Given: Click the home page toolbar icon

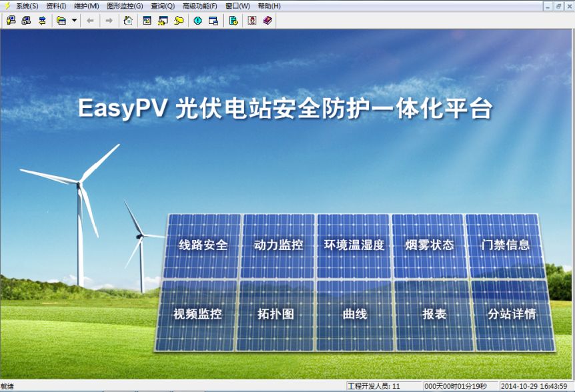Looking at the screenshot, I should pyautogui.click(x=128, y=21).
